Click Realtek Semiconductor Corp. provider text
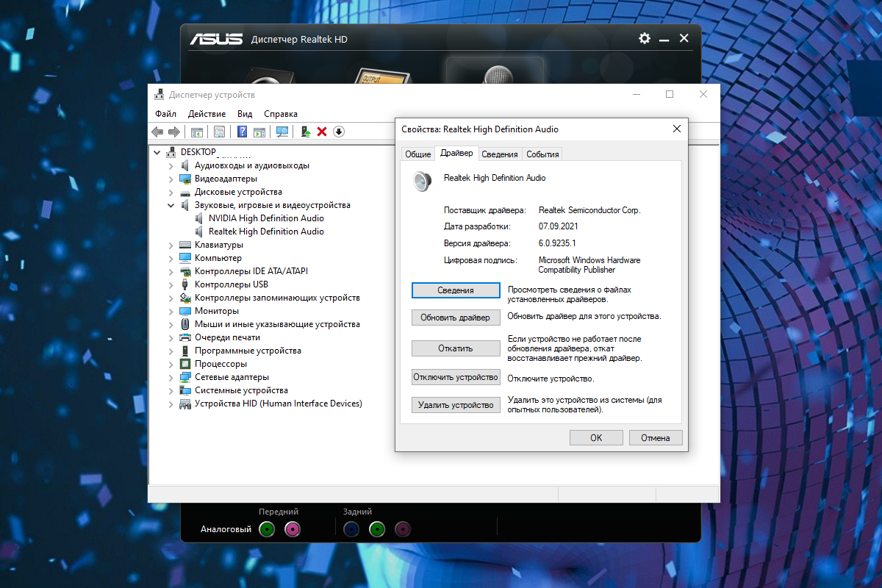Screen dimensions: 882x588 point(589,210)
